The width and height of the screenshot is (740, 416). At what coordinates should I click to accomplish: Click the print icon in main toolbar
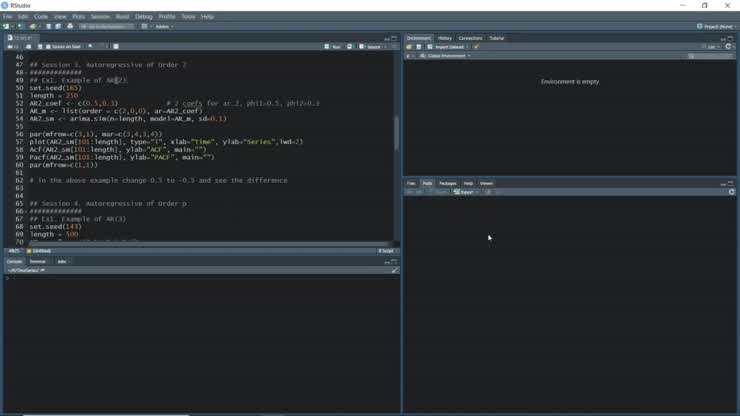point(71,27)
